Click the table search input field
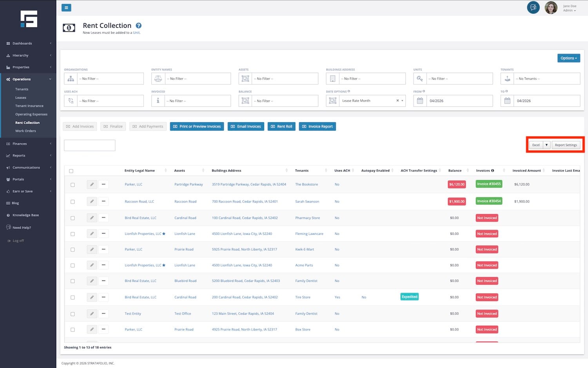Viewport: 588px width, 368px height. (89, 145)
